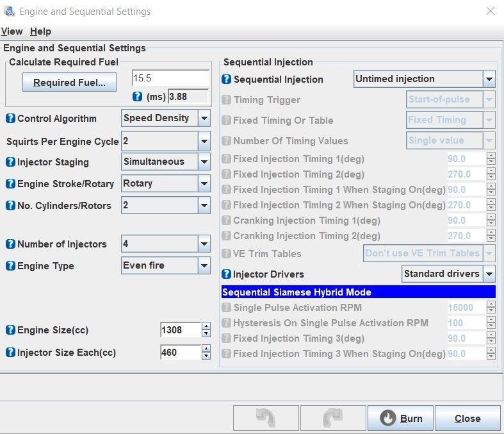Open the Help menu

coord(40,31)
